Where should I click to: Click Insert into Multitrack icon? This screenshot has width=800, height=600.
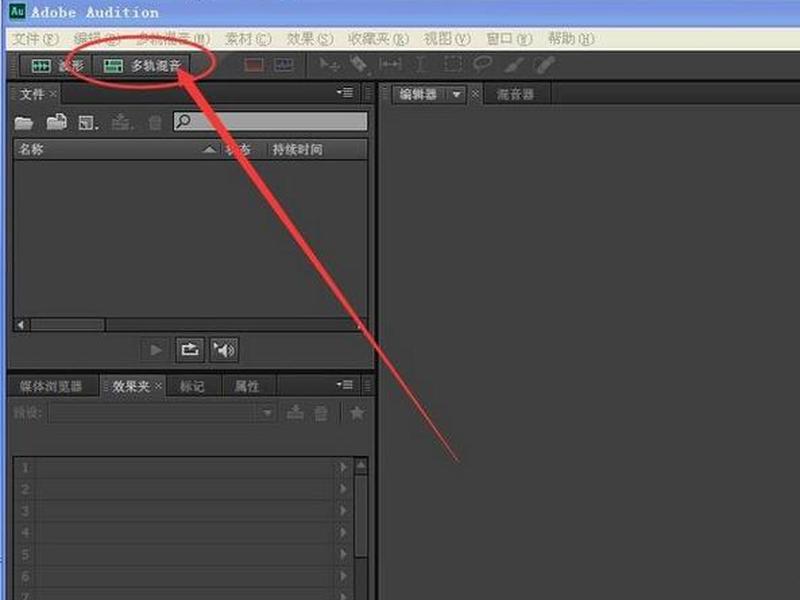pyautogui.click(x=121, y=122)
